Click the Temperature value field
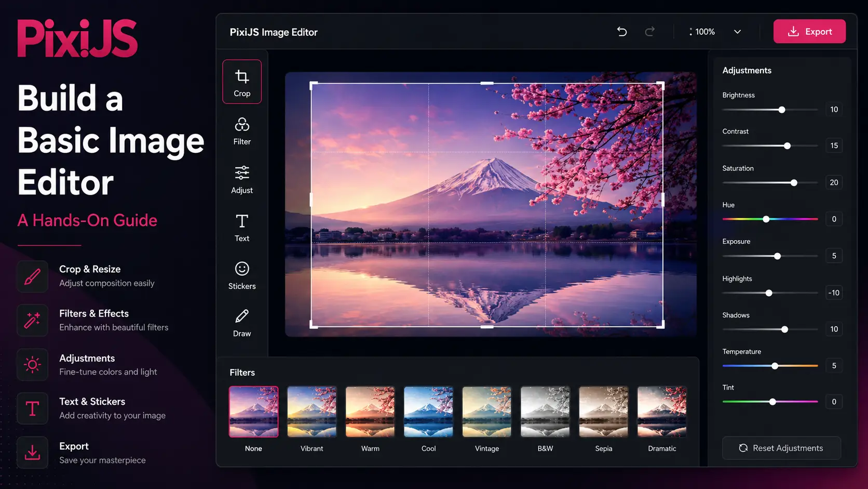This screenshot has width=868, height=489. 834,365
